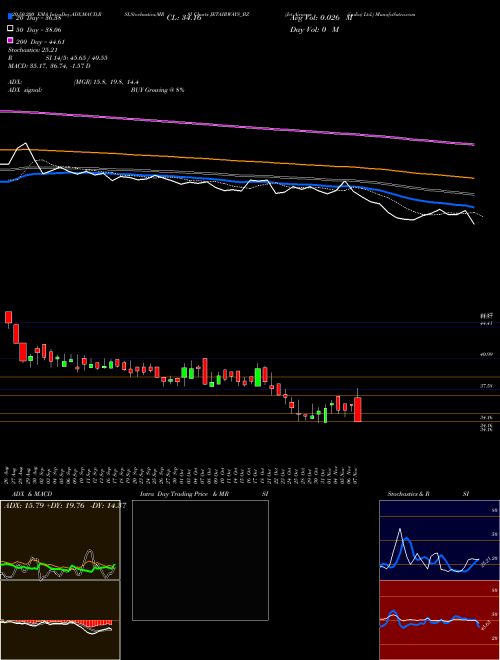Click the 'SI 14/3: 45.65 / 49.55' reading
The width and height of the screenshot is (500, 660).
(76, 58)
